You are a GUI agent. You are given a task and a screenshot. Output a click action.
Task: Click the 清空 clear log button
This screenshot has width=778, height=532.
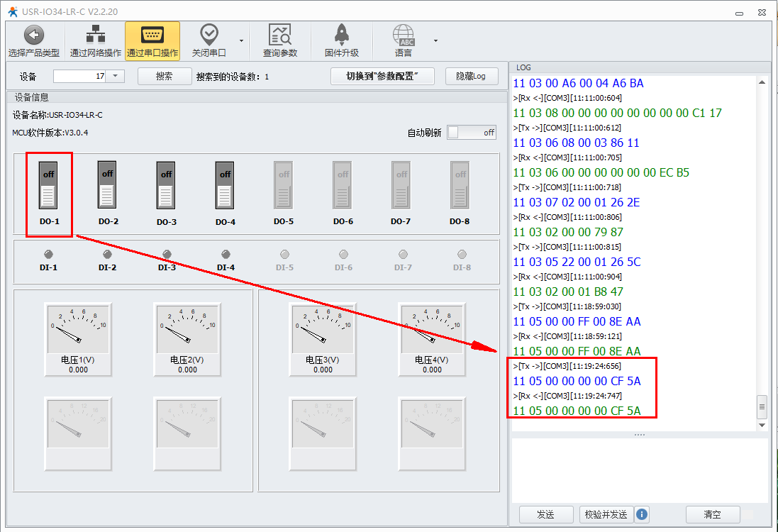click(x=712, y=514)
